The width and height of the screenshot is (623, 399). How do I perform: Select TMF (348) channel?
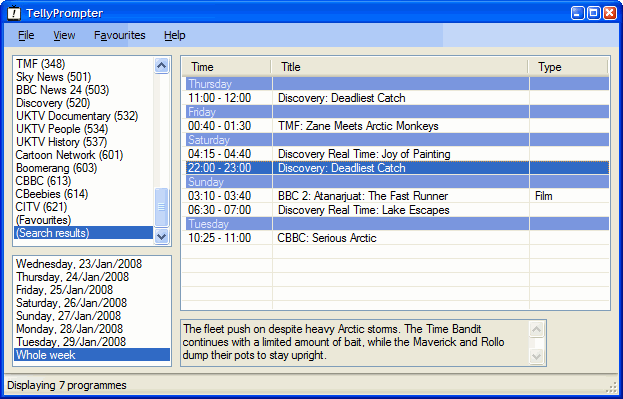[x=83, y=64]
